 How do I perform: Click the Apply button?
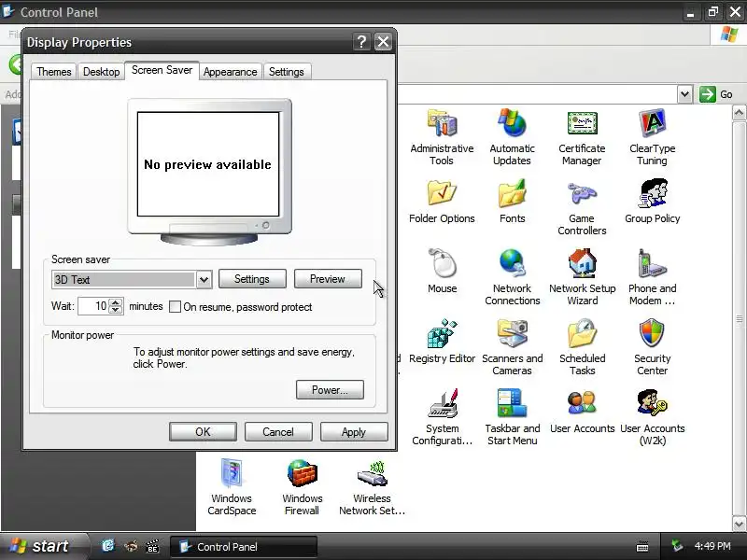(354, 432)
